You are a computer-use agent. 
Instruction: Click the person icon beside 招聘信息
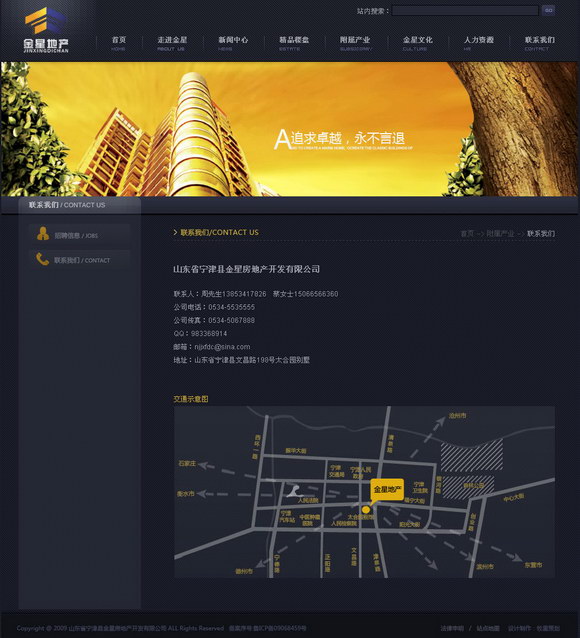[x=43, y=234]
